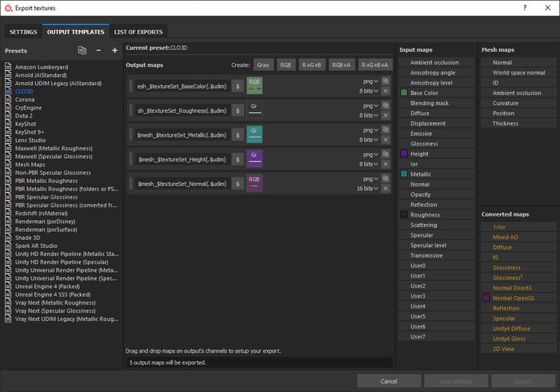This screenshot has width=560, height=392.
Task: Click the teal Gr channel swatch of Metallic
Action: point(255,134)
